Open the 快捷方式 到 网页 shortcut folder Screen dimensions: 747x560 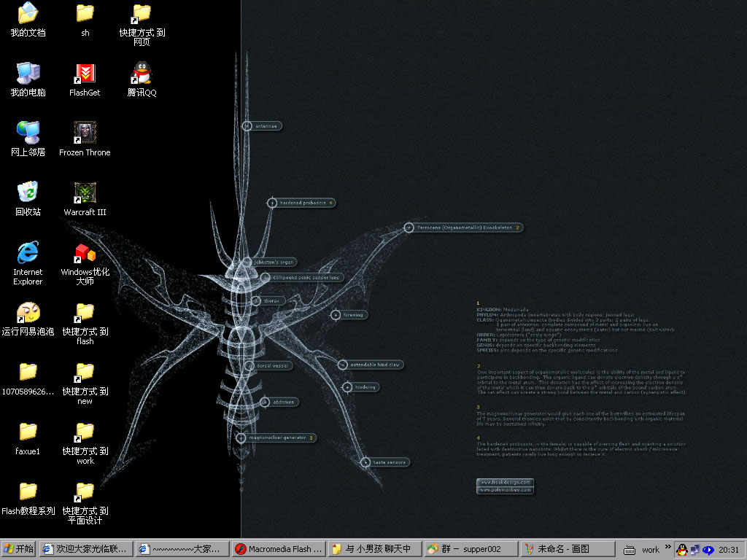142,24
